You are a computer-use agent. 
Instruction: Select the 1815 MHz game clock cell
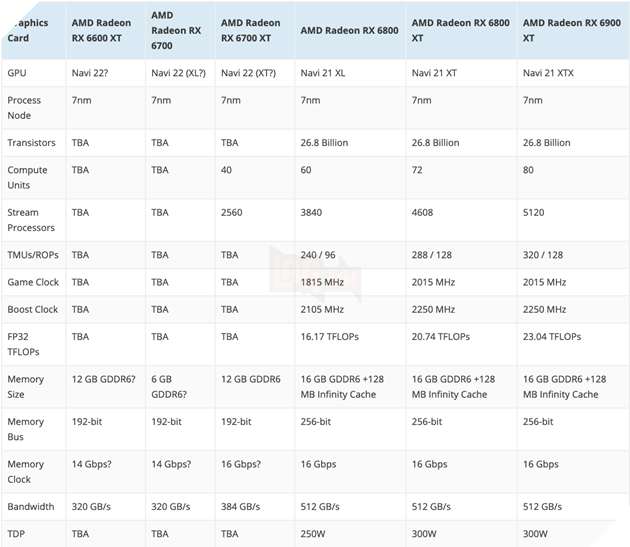tap(324, 283)
